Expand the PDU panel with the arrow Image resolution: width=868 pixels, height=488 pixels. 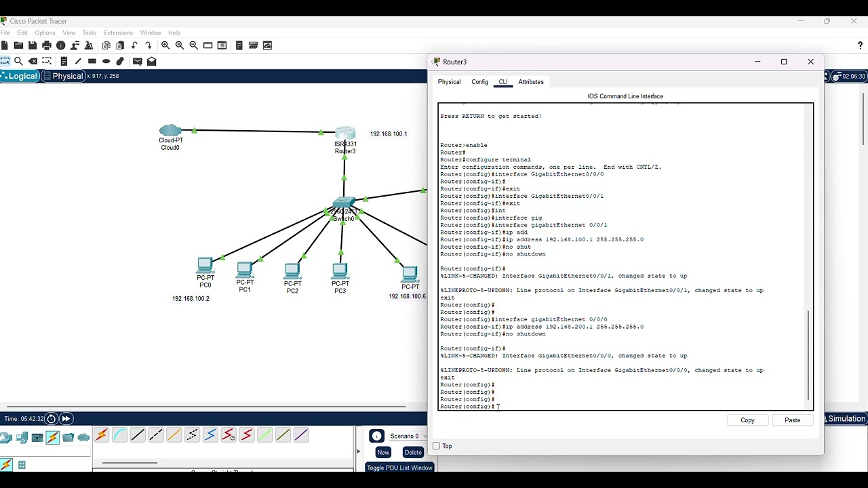point(359,451)
